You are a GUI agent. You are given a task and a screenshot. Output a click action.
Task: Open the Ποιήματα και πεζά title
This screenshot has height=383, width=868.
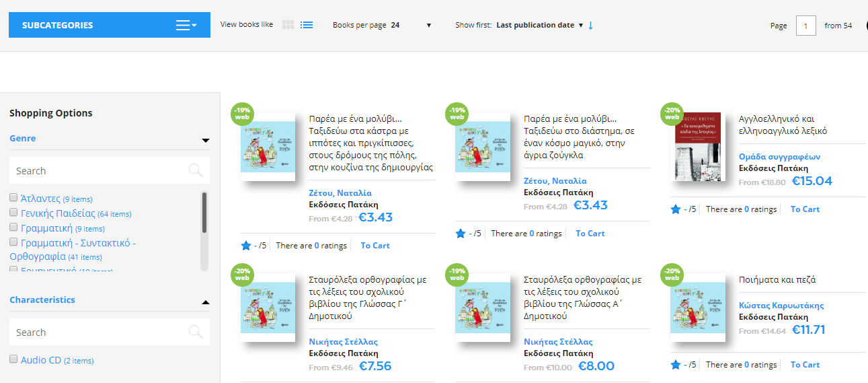coord(777,279)
